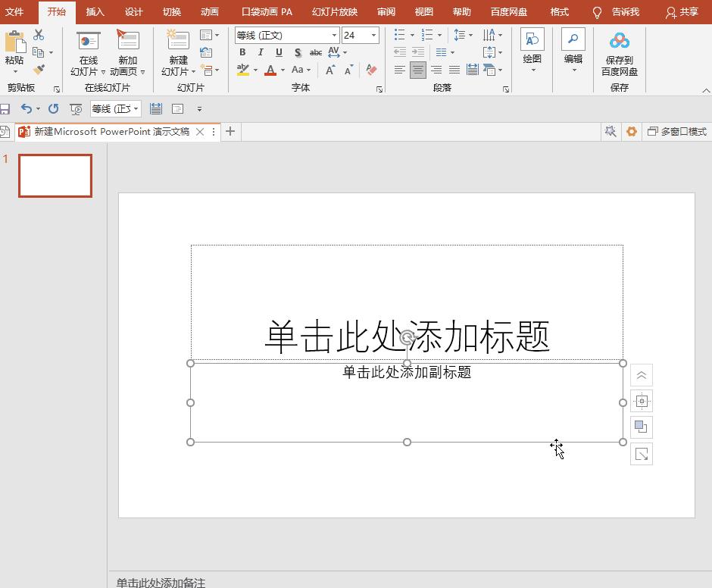The image size is (712, 588).
Task: Switch to the 插入 ribbon tab
Action: (95, 12)
